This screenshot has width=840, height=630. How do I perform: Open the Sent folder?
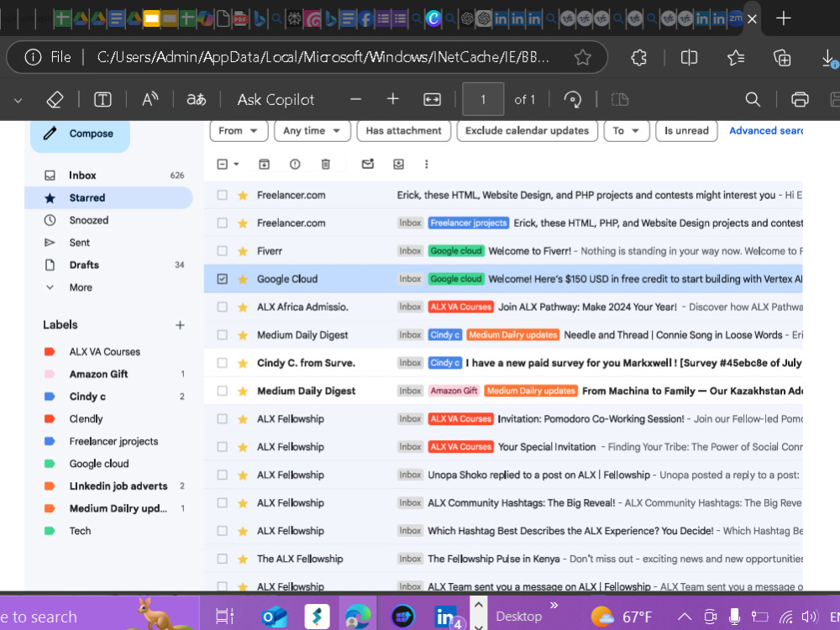[79, 243]
